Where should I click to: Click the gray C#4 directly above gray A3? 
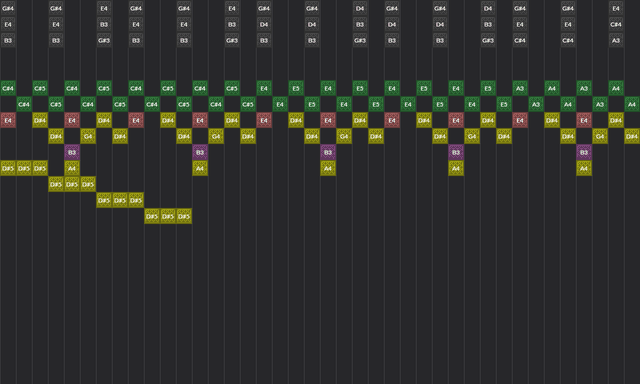pyautogui.click(x=616, y=24)
